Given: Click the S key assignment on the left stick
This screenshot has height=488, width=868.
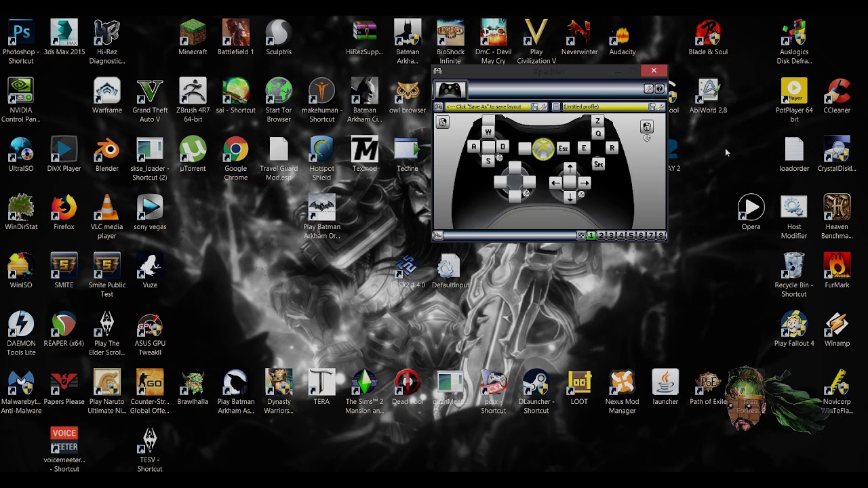Looking at the screenshot, I should click(488, 161).
